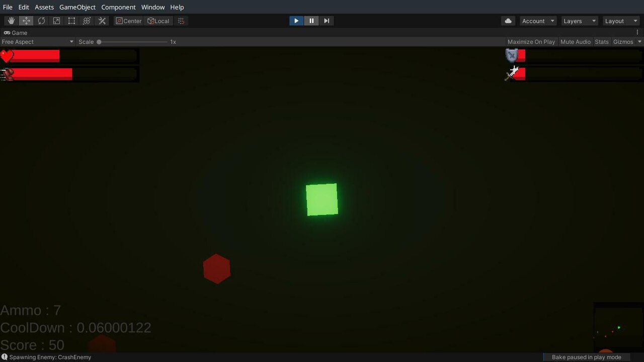The width and height of the screenshot is (644, 362).
Task: Click the minimap thumbnail
Action: click(619, 327)
